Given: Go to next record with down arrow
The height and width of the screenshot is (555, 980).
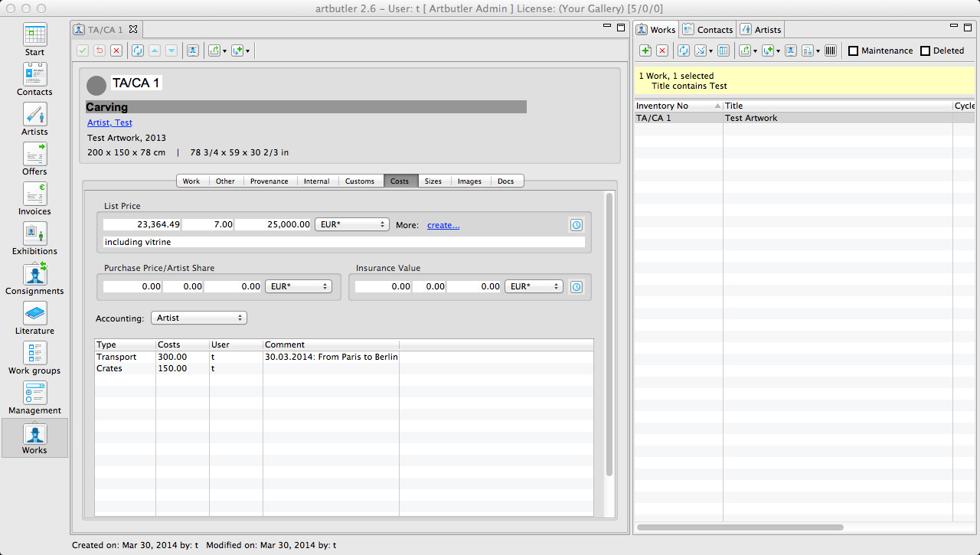Looking at the screenshot, I should (171, 51).
